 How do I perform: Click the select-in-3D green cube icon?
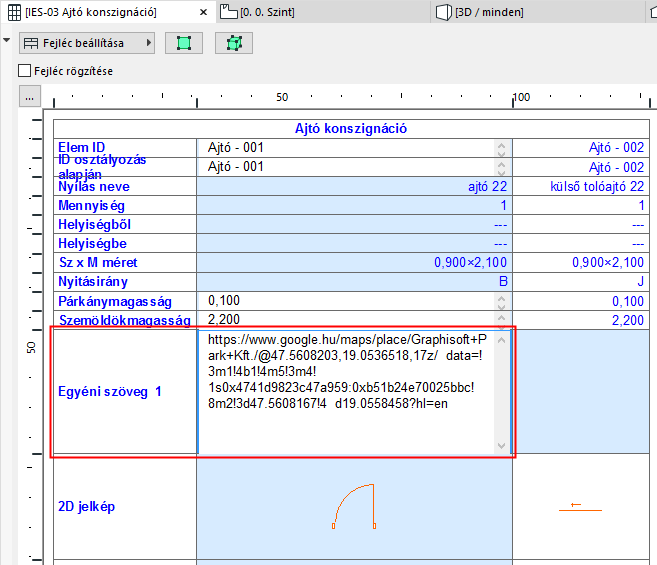click(234, 43)
